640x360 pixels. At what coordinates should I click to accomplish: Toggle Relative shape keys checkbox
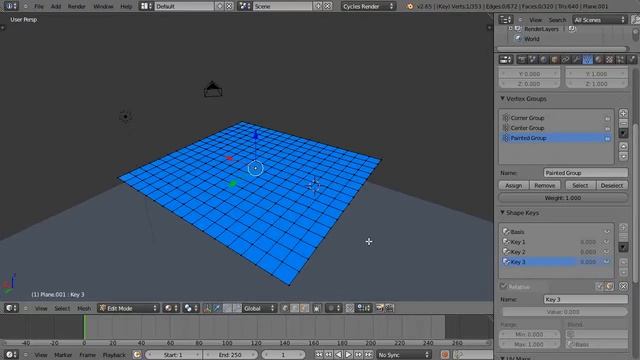pos(504,286)
